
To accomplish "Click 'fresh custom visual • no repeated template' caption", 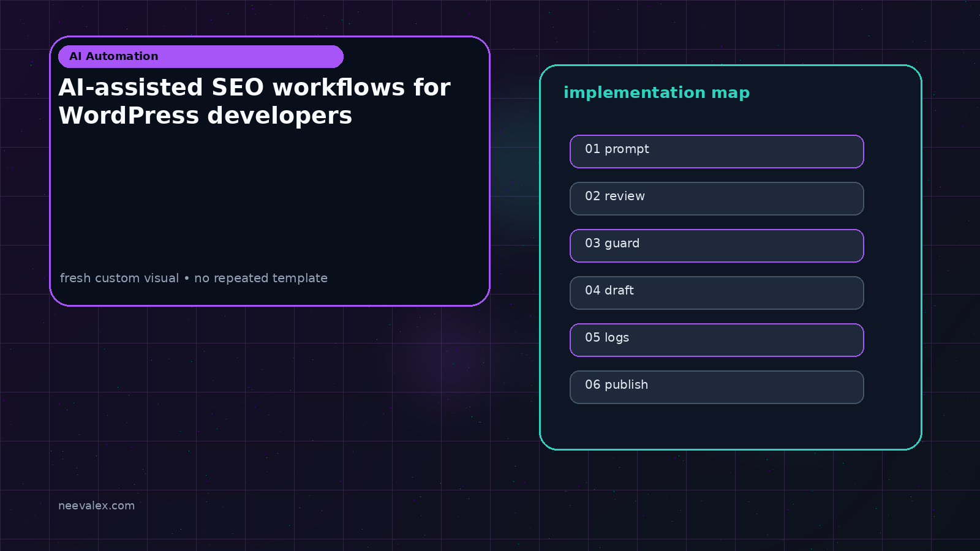I will [x=194, y=278].
